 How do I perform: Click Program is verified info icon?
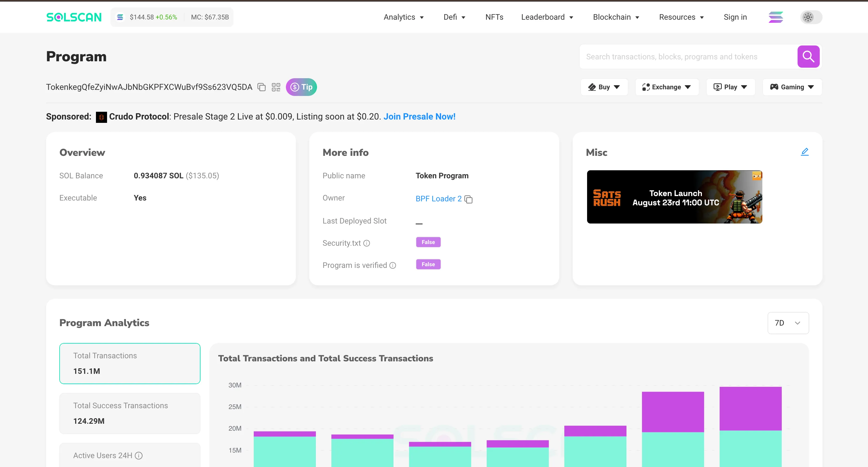click(x=393, y=265)
